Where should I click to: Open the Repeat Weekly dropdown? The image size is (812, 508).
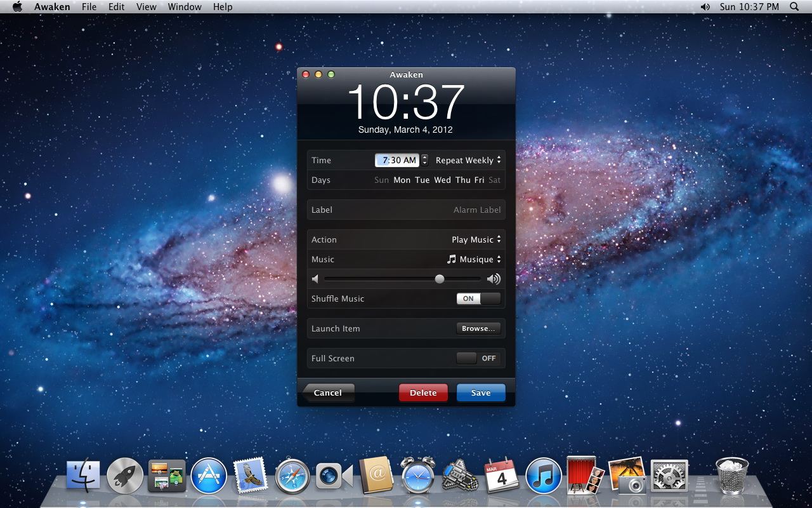468,160
